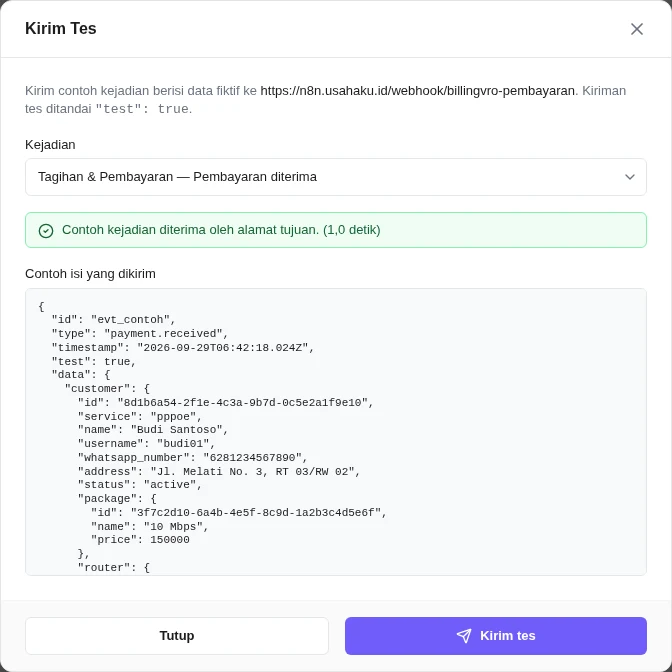The width and height of the screenshot is (672, 672).
Task: Click the whatsapp_number line in JSON
Action: point(192,457)
